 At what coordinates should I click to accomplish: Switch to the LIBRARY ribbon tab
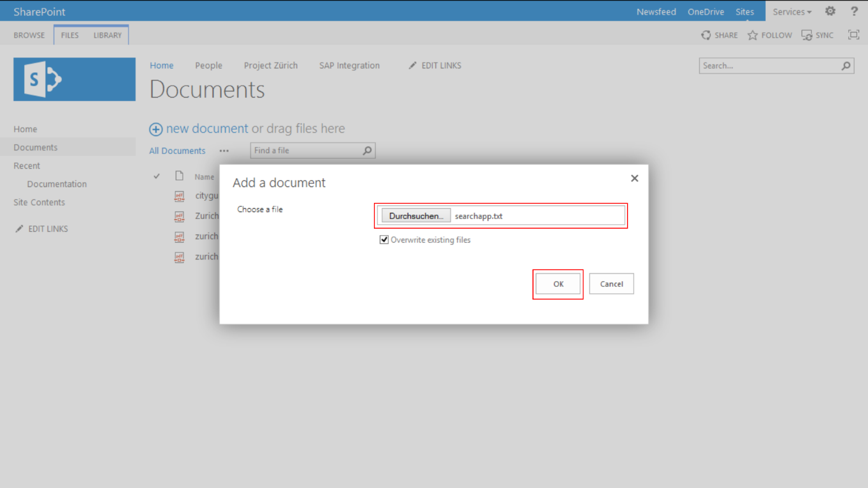(x=107, y=35)
